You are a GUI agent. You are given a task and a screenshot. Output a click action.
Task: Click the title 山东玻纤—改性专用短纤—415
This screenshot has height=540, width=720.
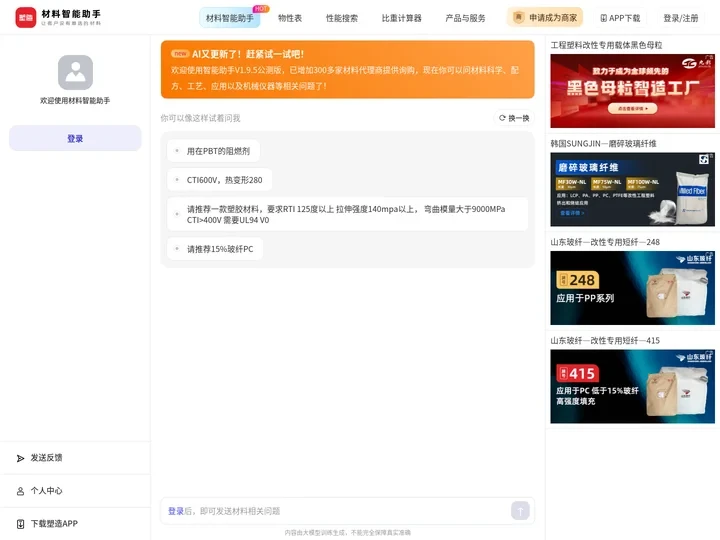click(x=605, y=341)
